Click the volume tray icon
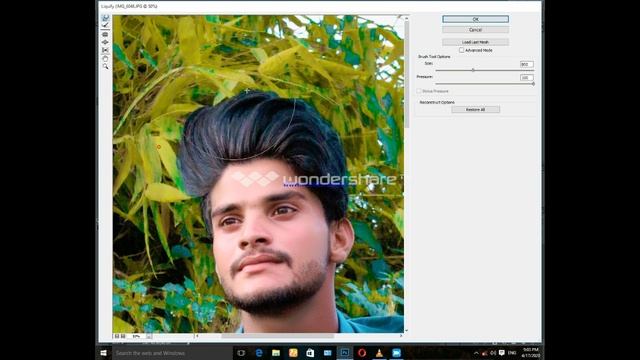This screenshot has height=360, width=640. coord(493,353)
